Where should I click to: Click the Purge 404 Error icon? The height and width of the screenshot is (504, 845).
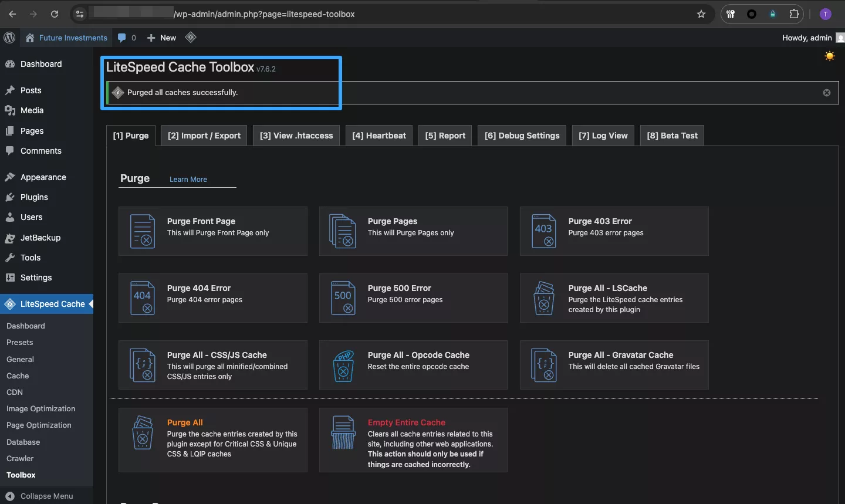coord(143,298)
